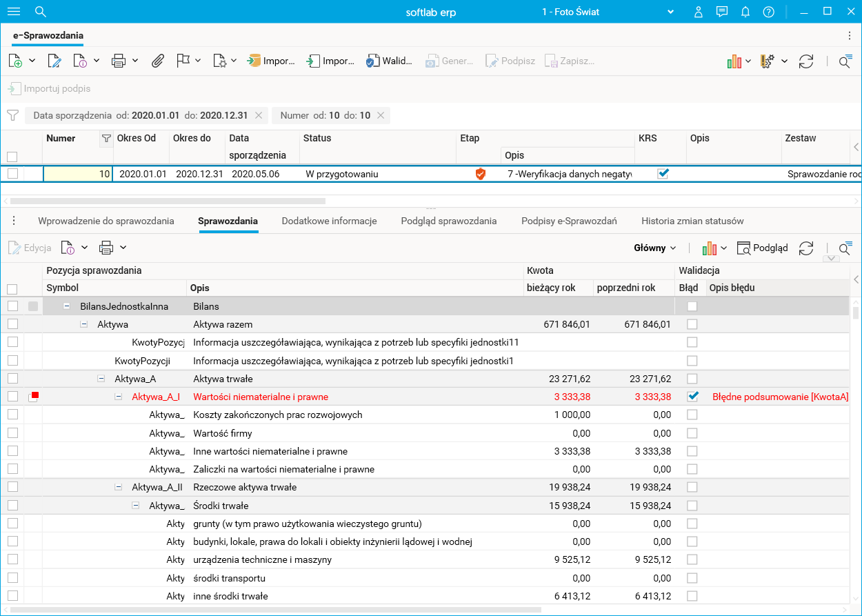Click the attachment paperclip icon

point(158,61)
